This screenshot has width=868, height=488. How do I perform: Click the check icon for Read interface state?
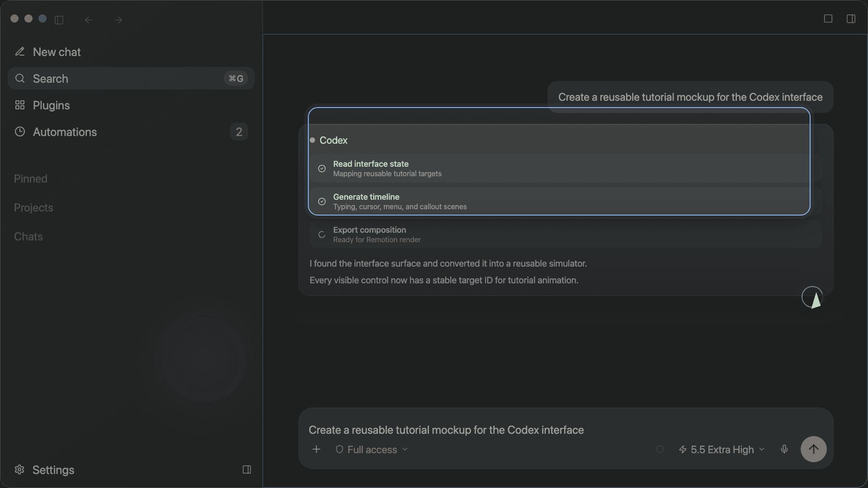(x=322, y=169)
